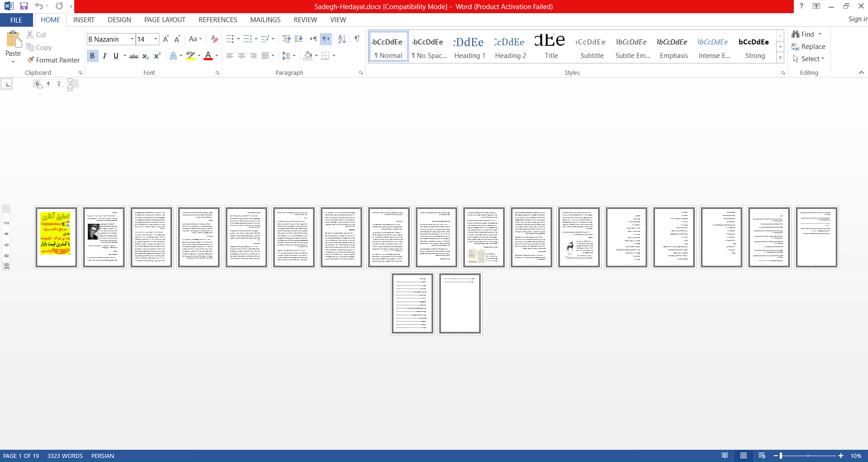This screenshot has width=868, height=462.
Task: Click the 3323 WORDS count in status bar
Action: click(65, 456)
